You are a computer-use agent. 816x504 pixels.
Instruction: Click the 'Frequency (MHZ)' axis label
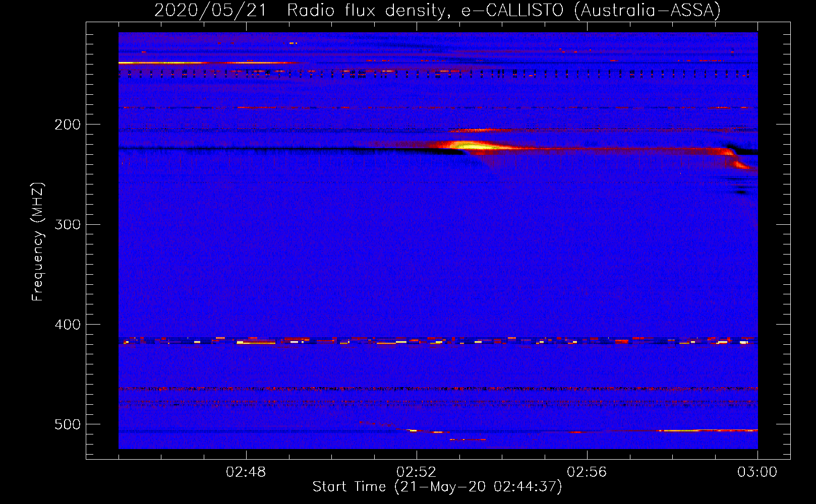38,242
